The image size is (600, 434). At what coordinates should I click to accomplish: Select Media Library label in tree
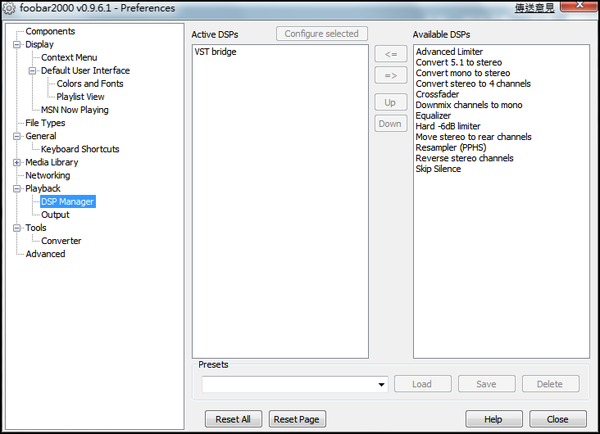[52, 162]
